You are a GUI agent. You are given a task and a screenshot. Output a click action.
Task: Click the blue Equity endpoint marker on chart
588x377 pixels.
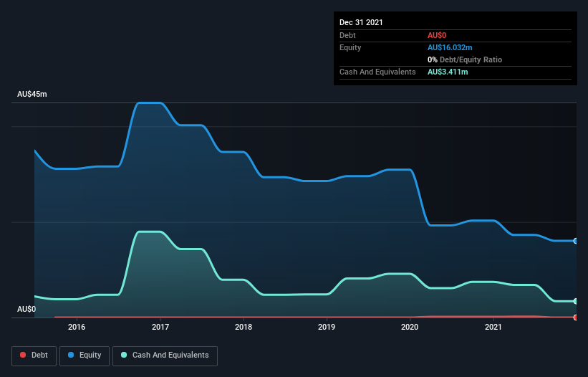[576, 241]
